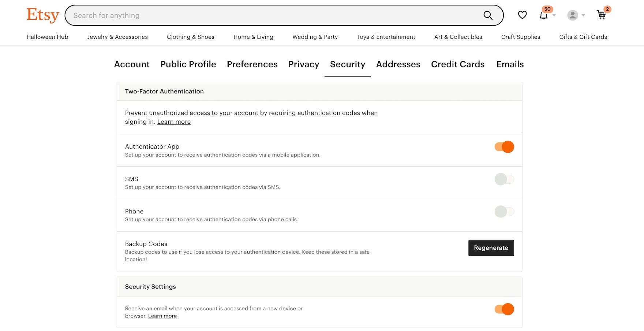Screen dimensions: 644x331
Task: Enable Phone authentication toggle
Action: pos(504,211)
